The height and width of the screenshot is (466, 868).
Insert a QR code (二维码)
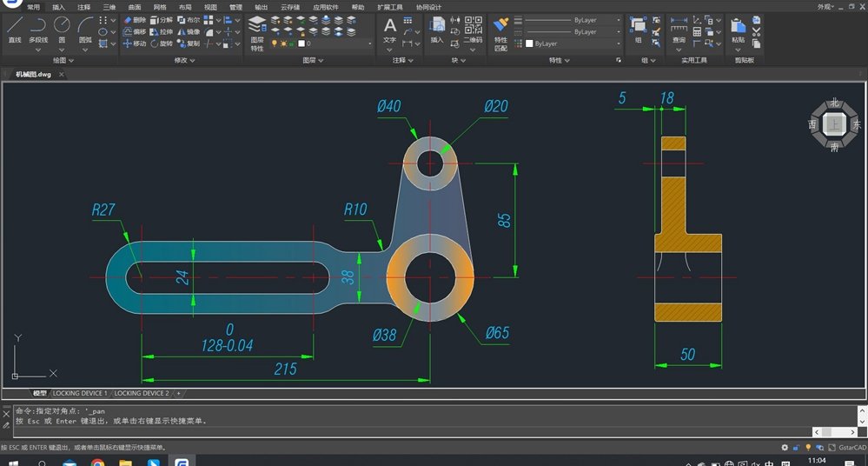[x=473, y=30]
